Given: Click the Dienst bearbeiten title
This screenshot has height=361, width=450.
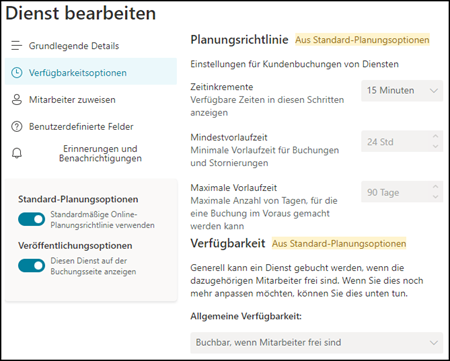Looking at the screenshot, I should pyautogui.click(x=81, y=13).
